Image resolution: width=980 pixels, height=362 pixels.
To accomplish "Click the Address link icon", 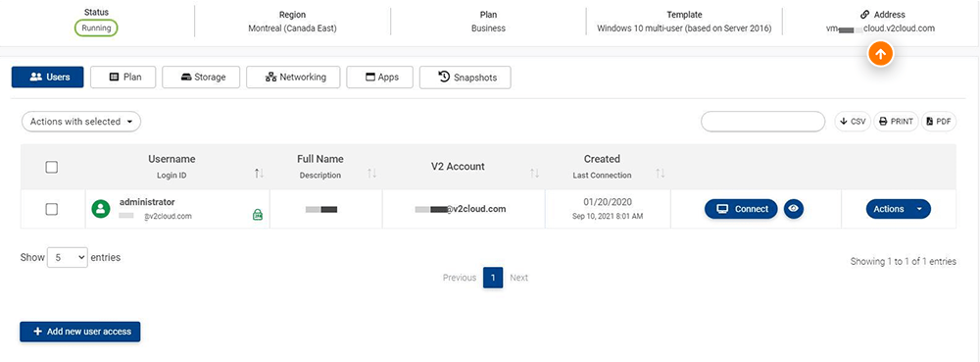I will point(865,15).
